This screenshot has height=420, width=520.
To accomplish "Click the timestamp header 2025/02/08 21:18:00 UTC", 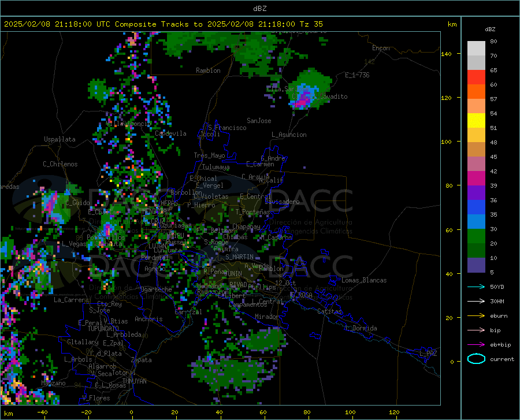I will 57,24.
